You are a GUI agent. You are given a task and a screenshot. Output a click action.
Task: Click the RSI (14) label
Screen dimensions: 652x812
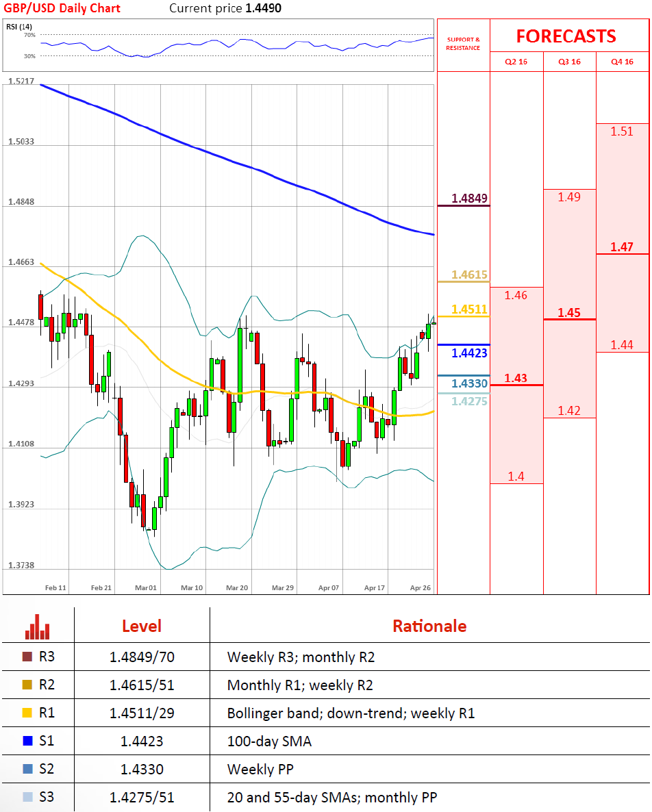point(19,27)
